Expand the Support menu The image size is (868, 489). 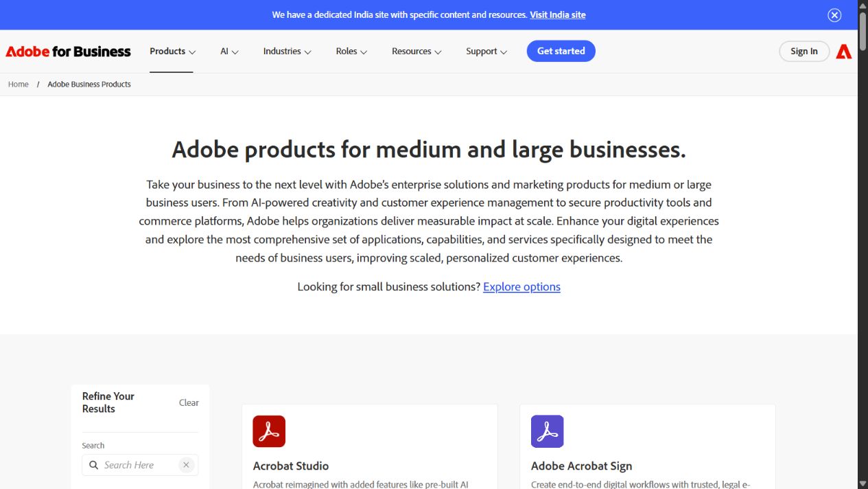point(486,52)
